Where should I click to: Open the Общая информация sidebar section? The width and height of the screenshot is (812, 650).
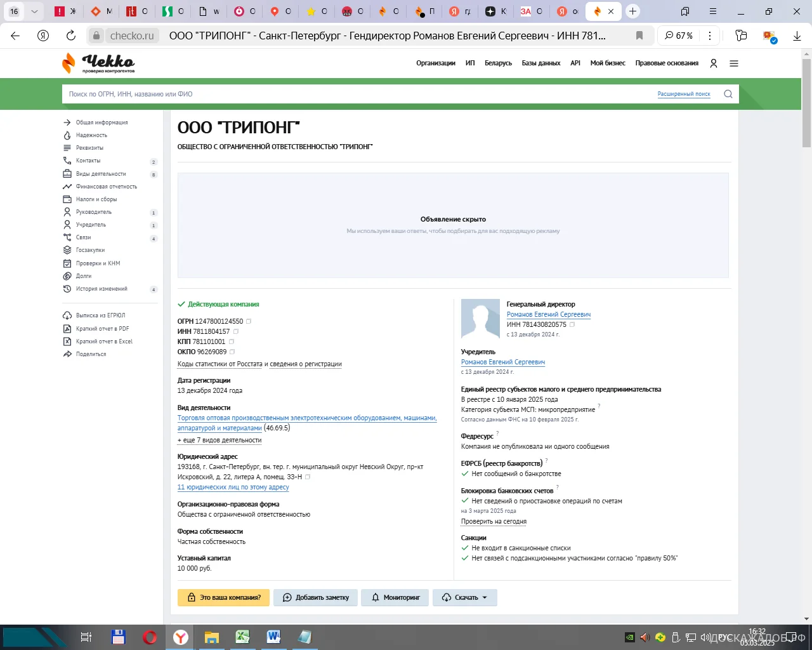tap(101, 123)
